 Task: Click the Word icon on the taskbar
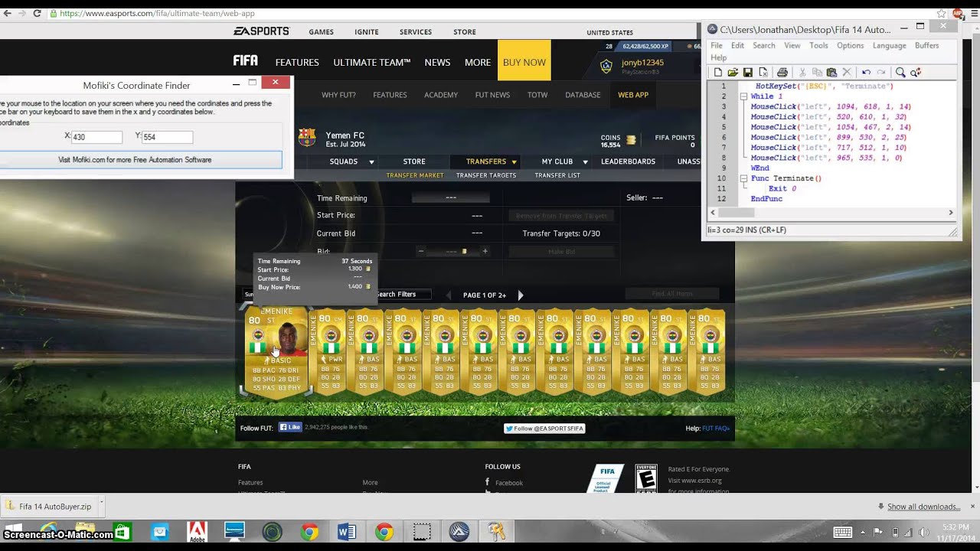tap(346, 531)
